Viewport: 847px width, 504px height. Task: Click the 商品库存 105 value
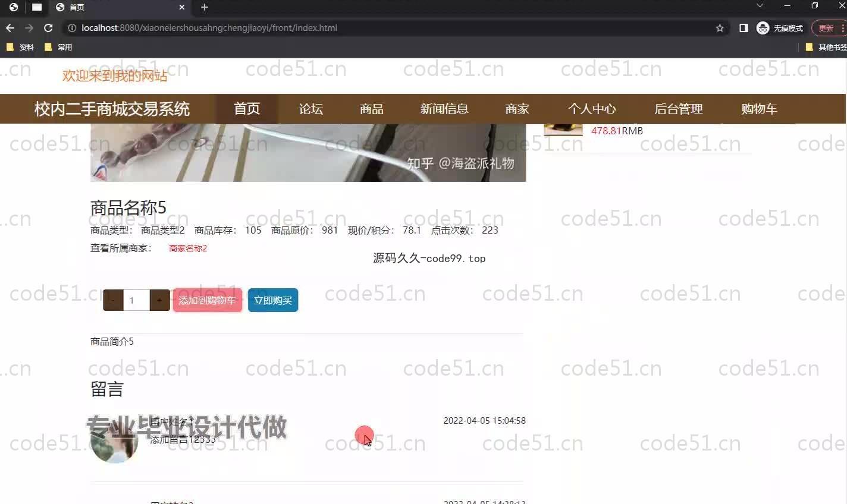(253, 230)
